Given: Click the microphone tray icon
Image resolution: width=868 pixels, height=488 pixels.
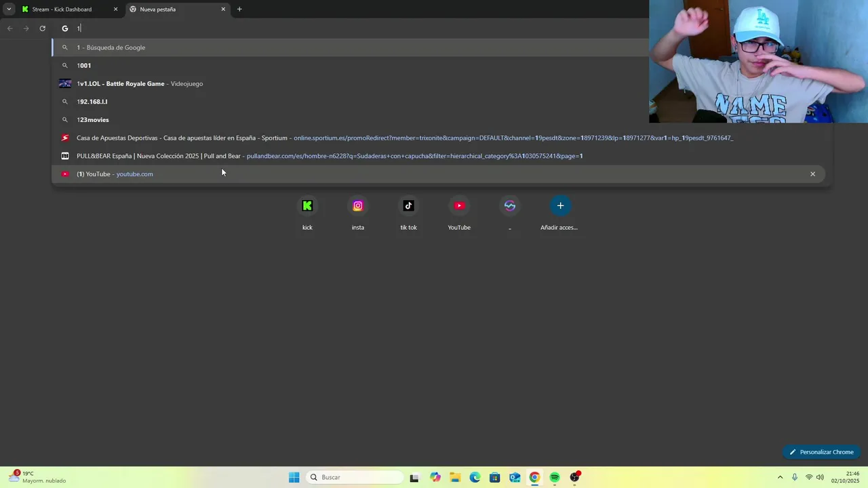Looking at the screenshot, I should [x=795, y=477].
